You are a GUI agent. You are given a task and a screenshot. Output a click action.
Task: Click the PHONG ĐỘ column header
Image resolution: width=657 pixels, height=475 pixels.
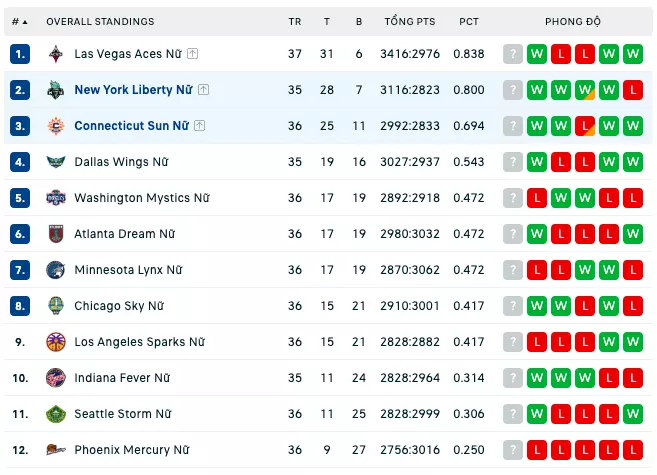572,21
